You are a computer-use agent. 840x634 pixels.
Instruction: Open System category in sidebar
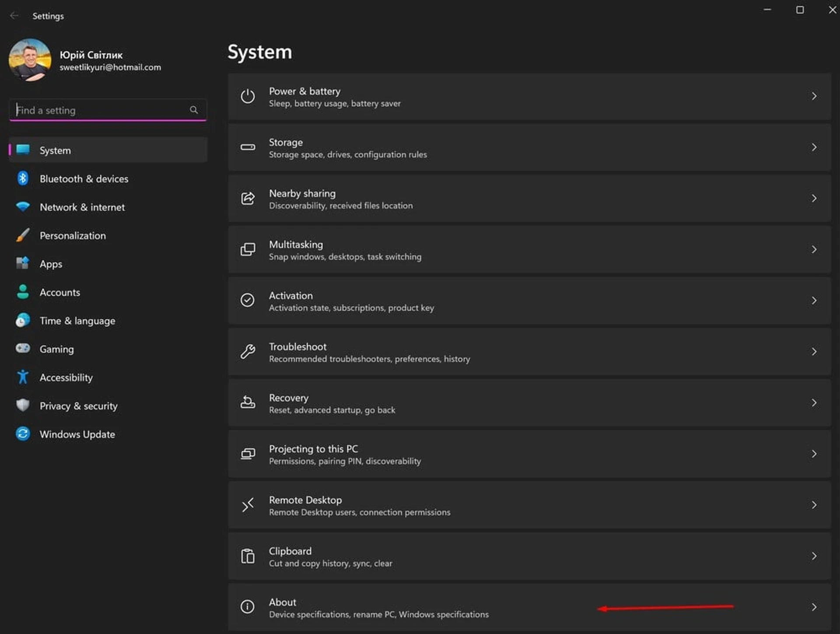coord(108,150)
